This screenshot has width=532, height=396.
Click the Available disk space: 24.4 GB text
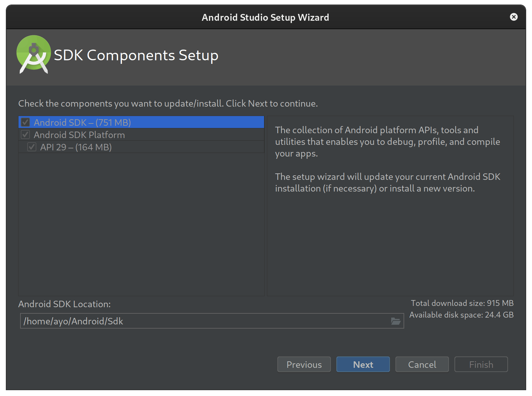pos(462,315)
